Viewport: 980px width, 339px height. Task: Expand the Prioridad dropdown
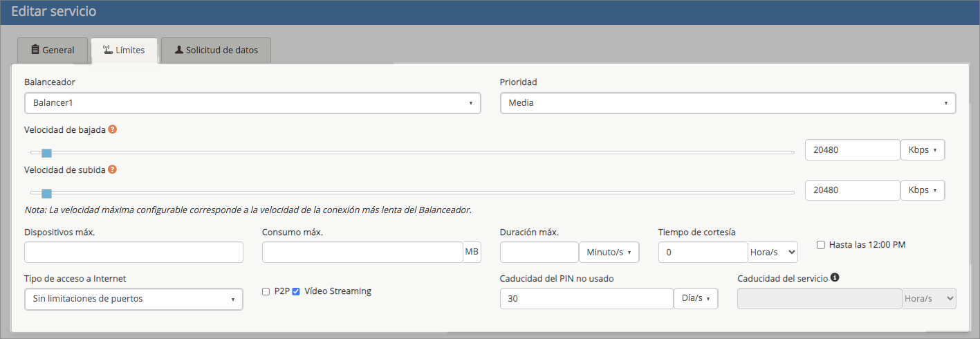728,103
